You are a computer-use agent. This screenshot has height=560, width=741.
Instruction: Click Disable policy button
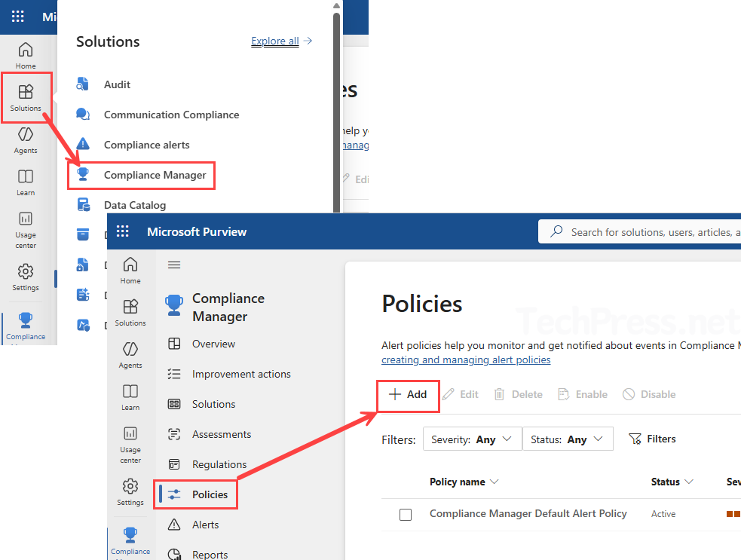pyautogui.click(x=649, y=395)
